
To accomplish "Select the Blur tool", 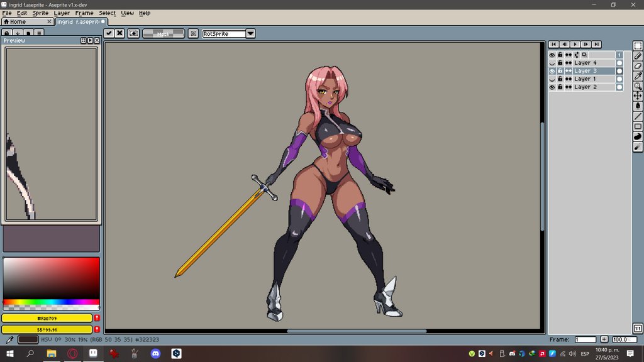I will pyautogui.click(x=638, y=146).
